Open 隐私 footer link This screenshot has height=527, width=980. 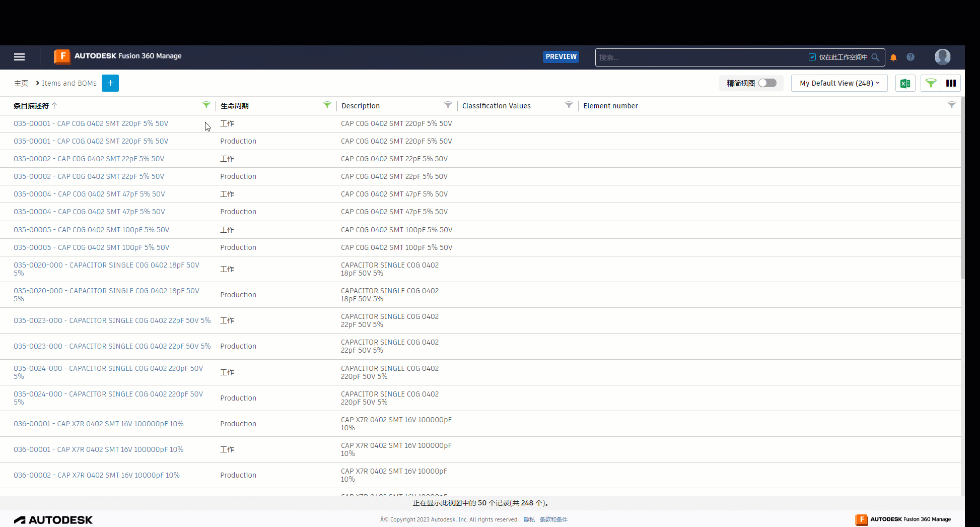click(x=529, y=519)
